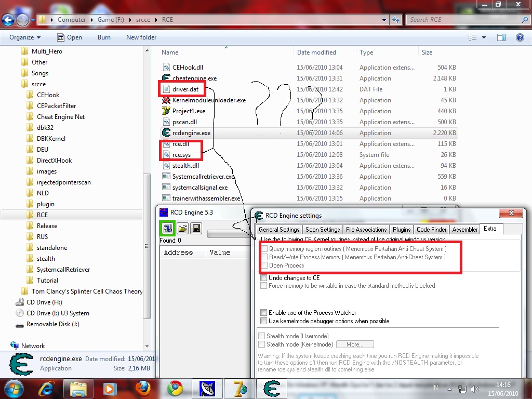Open the change view options dropdown arrow
Viewport: 532px width, 399px height.
point(484,37)
